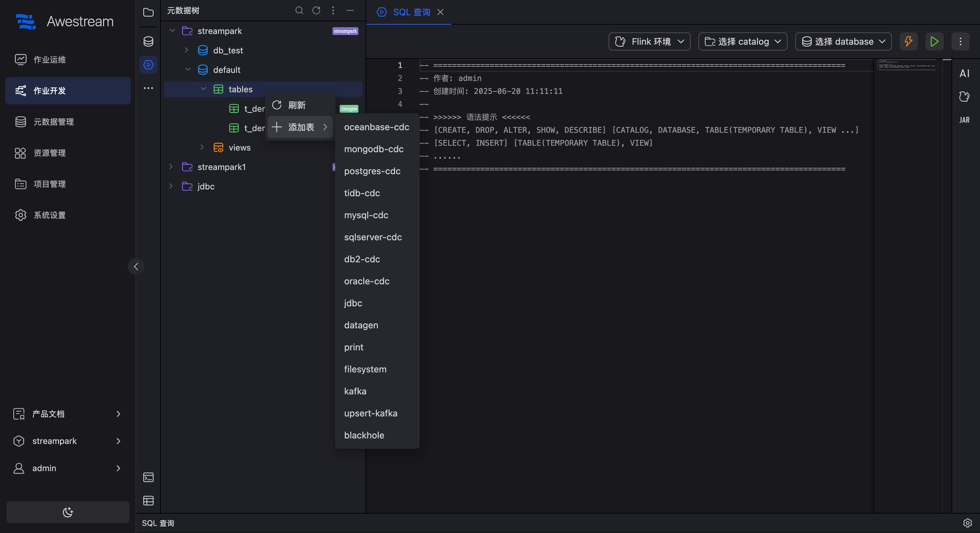Open Flink environment icon in right sidebar

pos(964,96)
